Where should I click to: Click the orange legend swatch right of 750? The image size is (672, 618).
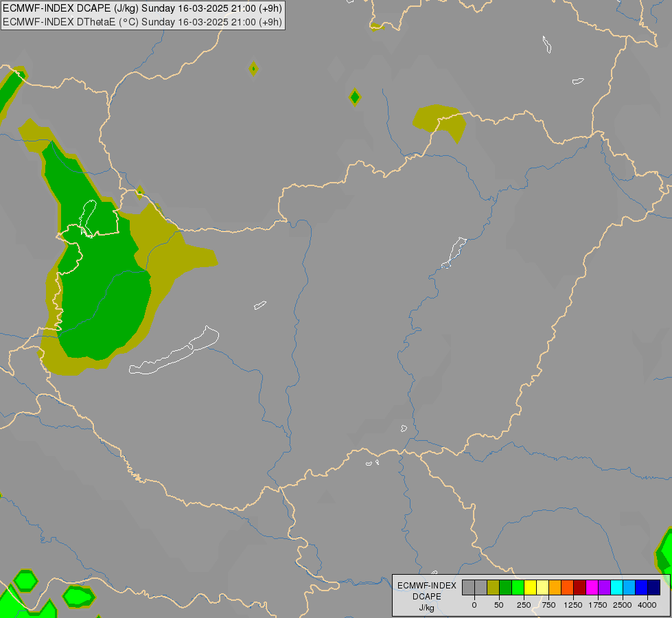point(555,588)
